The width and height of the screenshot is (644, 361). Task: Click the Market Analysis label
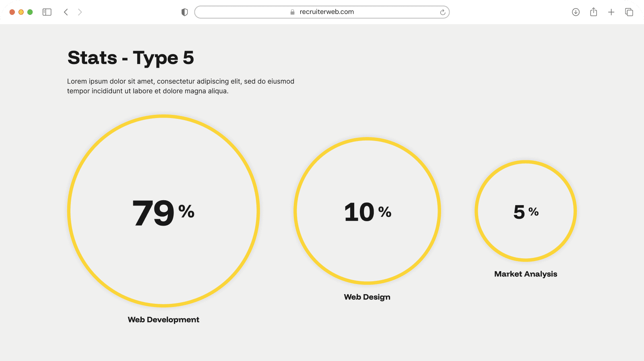tap(526, 274)
